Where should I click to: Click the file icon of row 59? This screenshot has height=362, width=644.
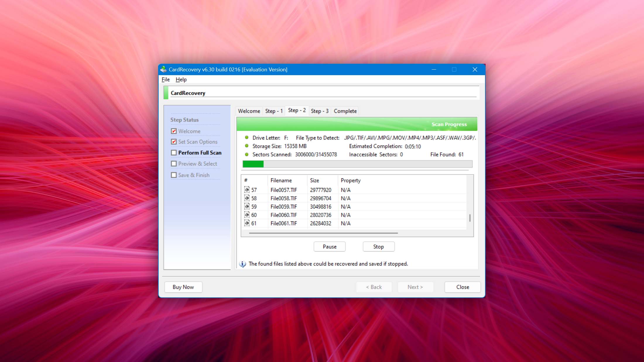point(247,206)
